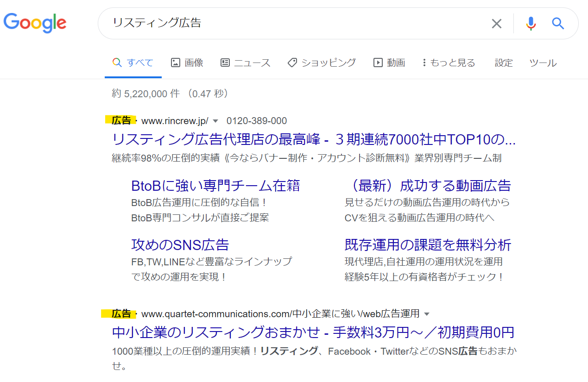Run the search with the magnifier icon
The height and width of the screenshot is (382, 588).
tap(558, 23)
